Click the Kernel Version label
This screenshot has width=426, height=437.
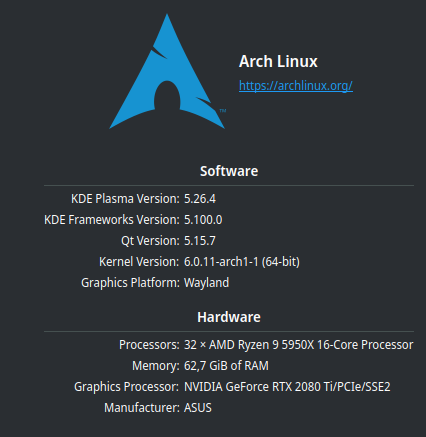click(139, 262)
